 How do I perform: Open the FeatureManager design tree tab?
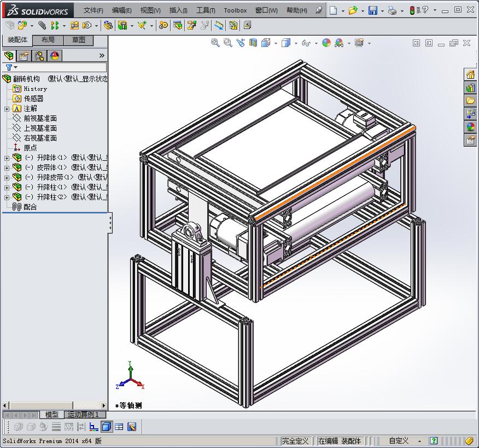tap(9, 56)
